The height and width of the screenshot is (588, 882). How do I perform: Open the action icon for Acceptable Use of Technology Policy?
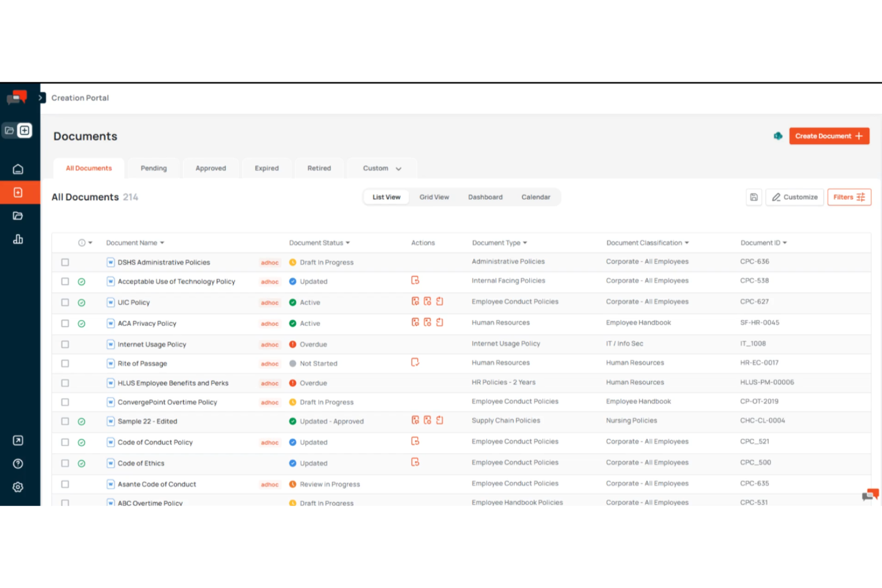coord(415,280)
